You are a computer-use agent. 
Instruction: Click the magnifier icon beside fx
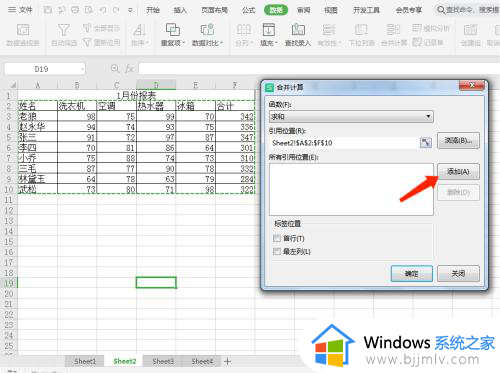pos(115,69)
